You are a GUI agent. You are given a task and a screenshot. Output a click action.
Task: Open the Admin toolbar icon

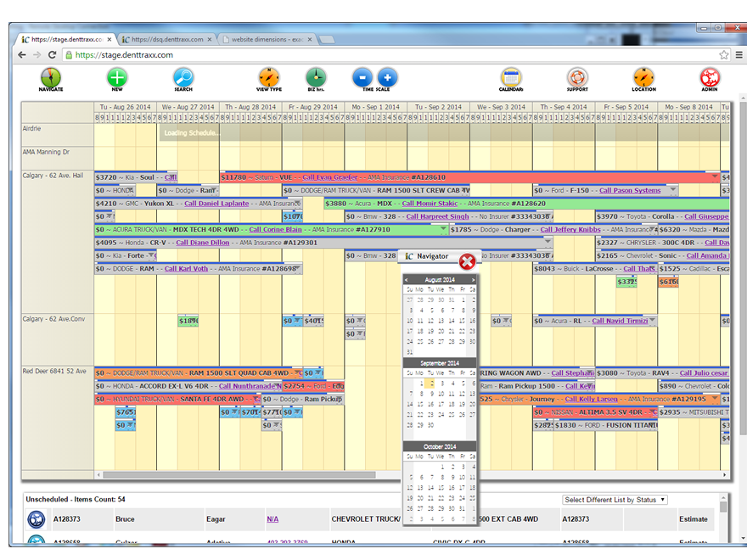click(710, 78)
